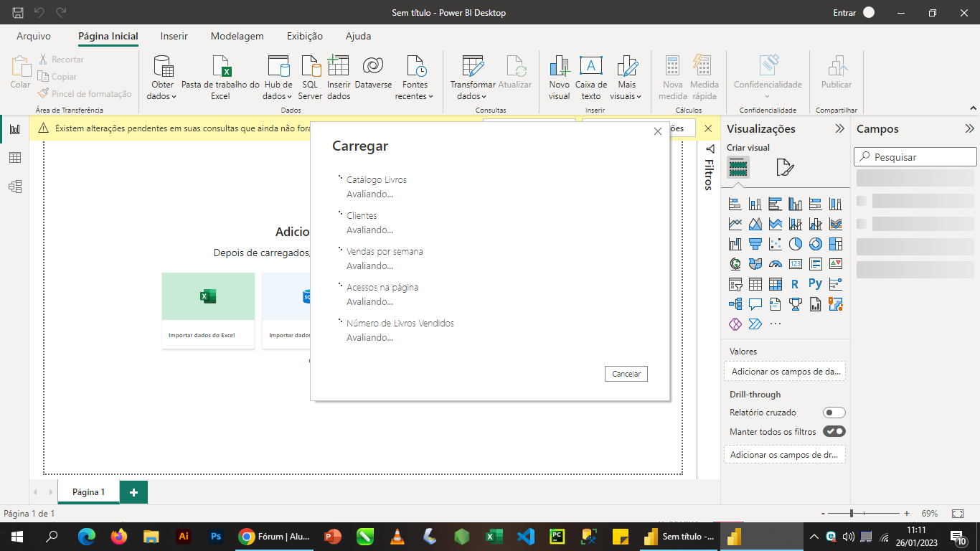The width and height of the screenshot is (980, 551).
Task: Select the matrix visual
Action: (775, 284)
